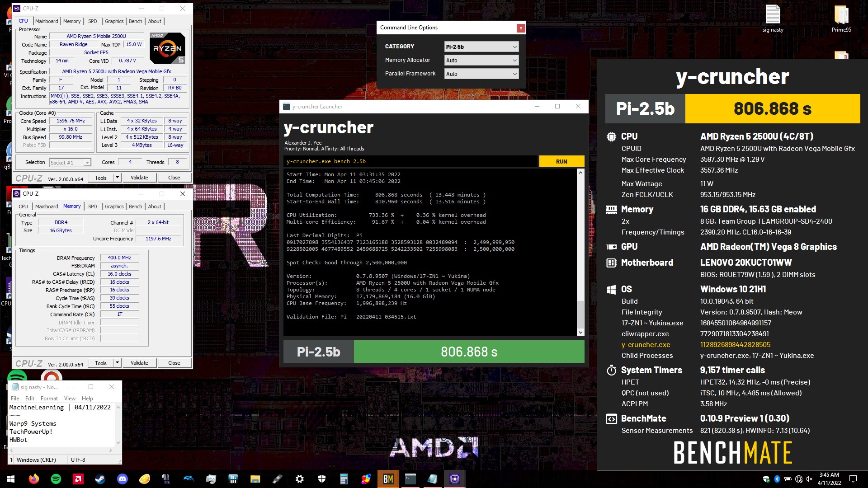Open Firefox from the taskbar

click(34, 479)
